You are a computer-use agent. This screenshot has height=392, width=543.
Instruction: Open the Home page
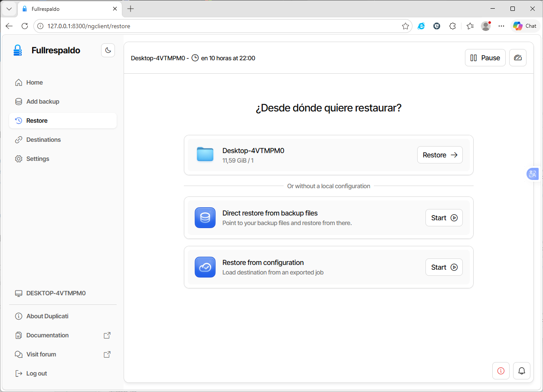(x=63, y=82)
